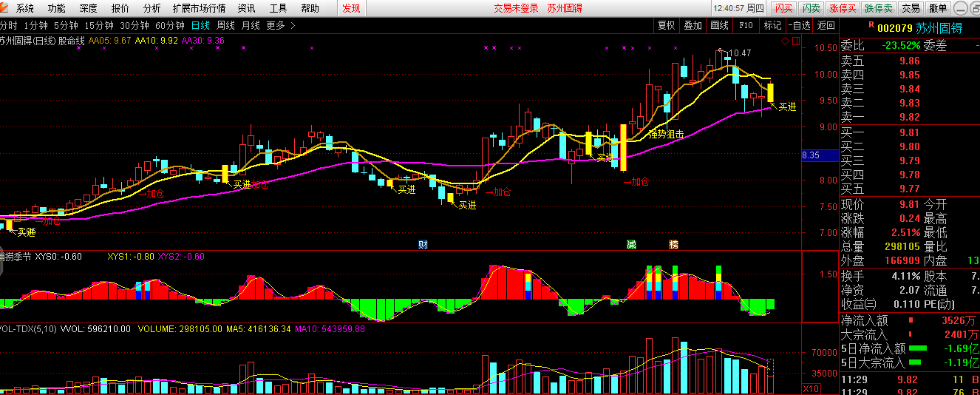Click the split-panel icon beside the diamond
Viewport: 980px width, 395px height.
795,41
